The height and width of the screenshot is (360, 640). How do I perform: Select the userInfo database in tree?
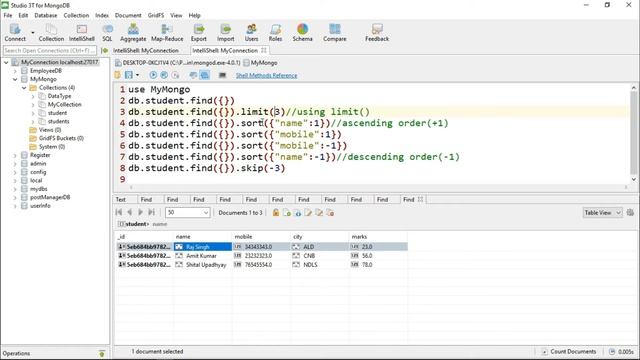click(x=40, y=206)
